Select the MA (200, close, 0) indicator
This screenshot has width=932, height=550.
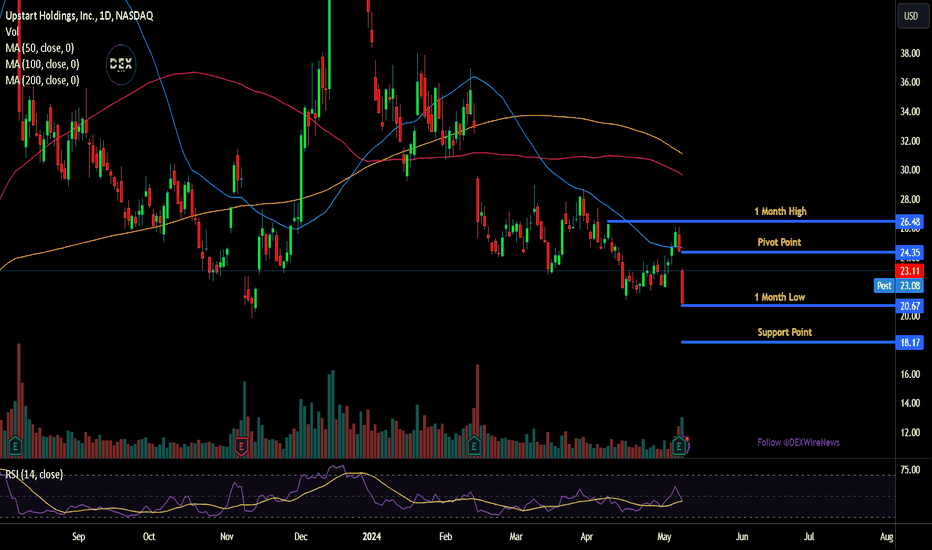tap(42, 80)
